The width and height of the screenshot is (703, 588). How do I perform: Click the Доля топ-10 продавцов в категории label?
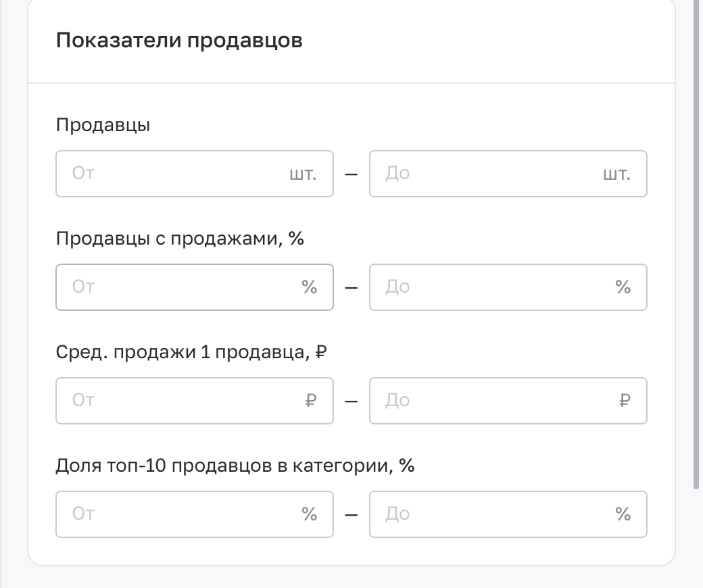tap(235, 465)
